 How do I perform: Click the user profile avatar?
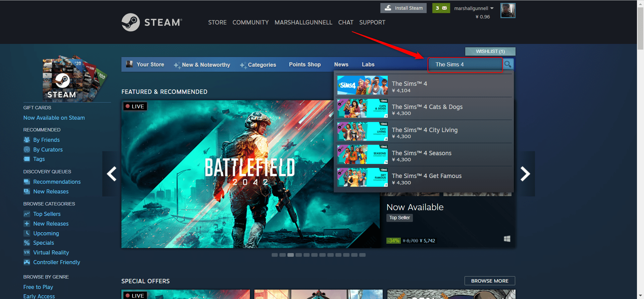pyautogui.click(x=507, y=11)
